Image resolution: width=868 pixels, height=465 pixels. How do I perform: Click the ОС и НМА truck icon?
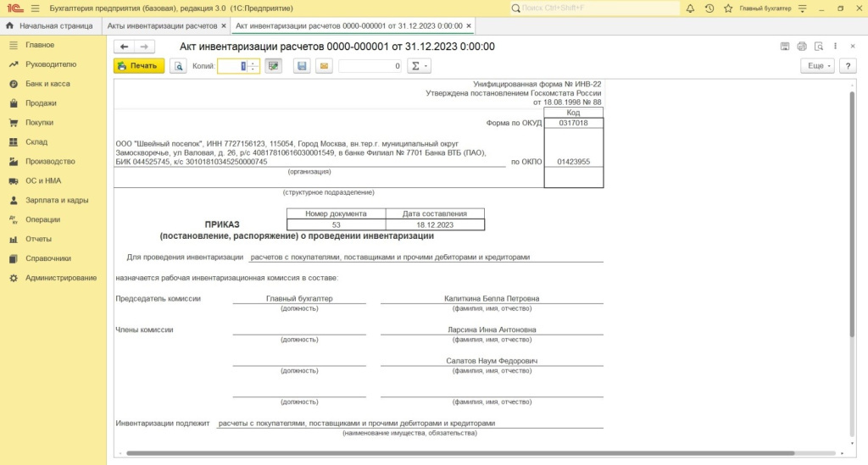coord(14,180)
